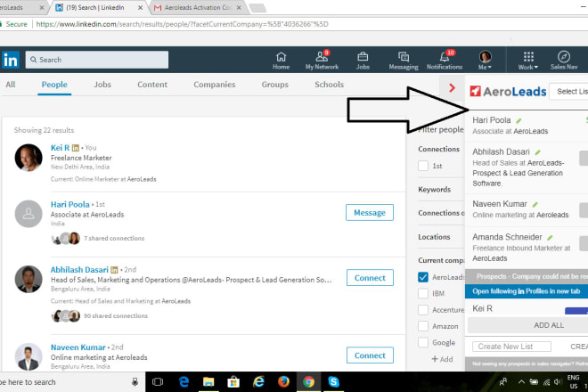Expand the Keywords filter section
The height and width of the screenshot is (392, 588).
coord(434,190)
